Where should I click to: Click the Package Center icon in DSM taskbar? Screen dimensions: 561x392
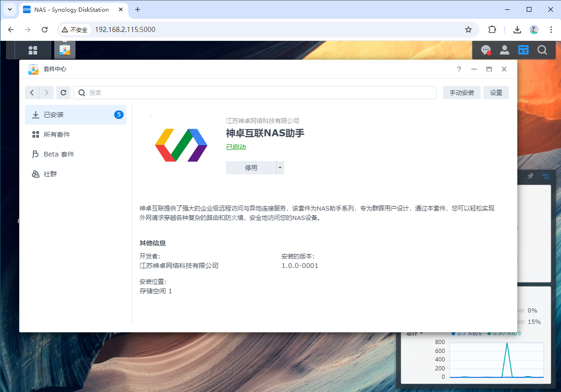coord(64,50)
